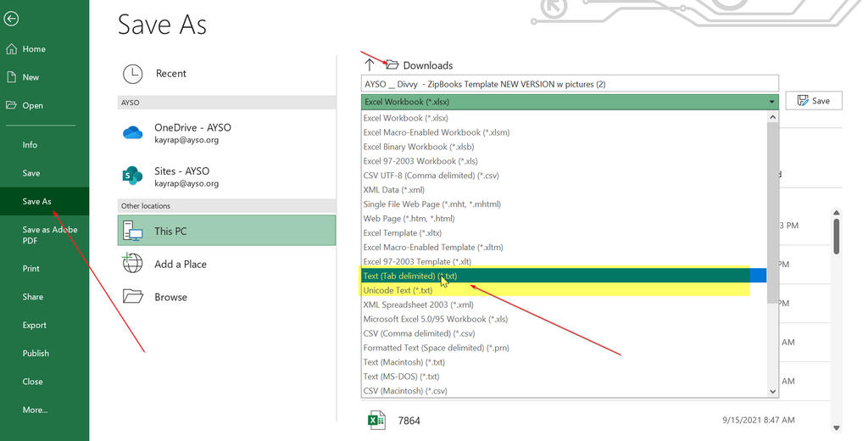This screenshot has width=868, height=441.
Task: Open the Browse folder icon
Action: click(132, 297)
